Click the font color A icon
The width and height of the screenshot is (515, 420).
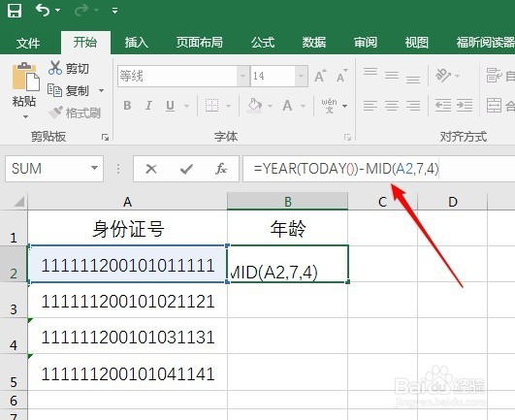click(x=287, y=106)
